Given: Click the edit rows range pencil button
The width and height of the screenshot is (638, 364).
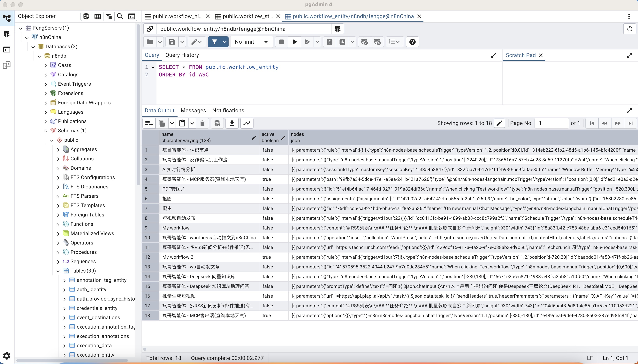Looking at the screenshot, I should pyautogui.click(x=499, y=123).
